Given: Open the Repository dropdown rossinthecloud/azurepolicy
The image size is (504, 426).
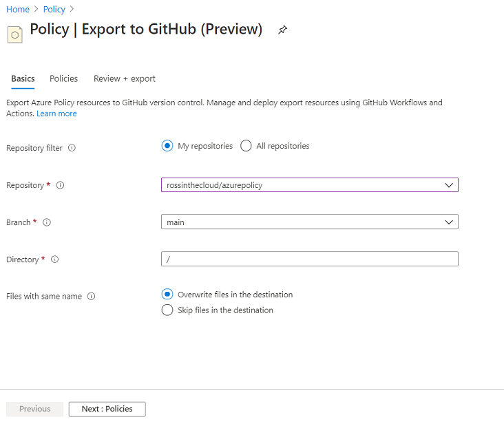Looking at the screenshot, I should [x=310, y=185].
